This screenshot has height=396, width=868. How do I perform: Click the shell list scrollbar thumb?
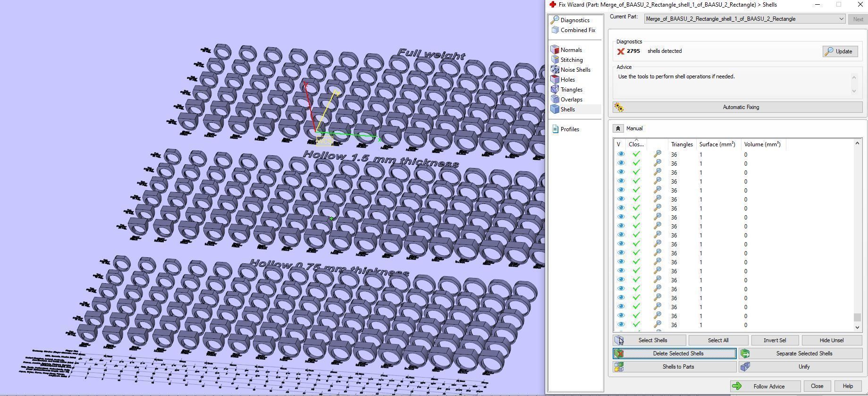tap(857, 318)
